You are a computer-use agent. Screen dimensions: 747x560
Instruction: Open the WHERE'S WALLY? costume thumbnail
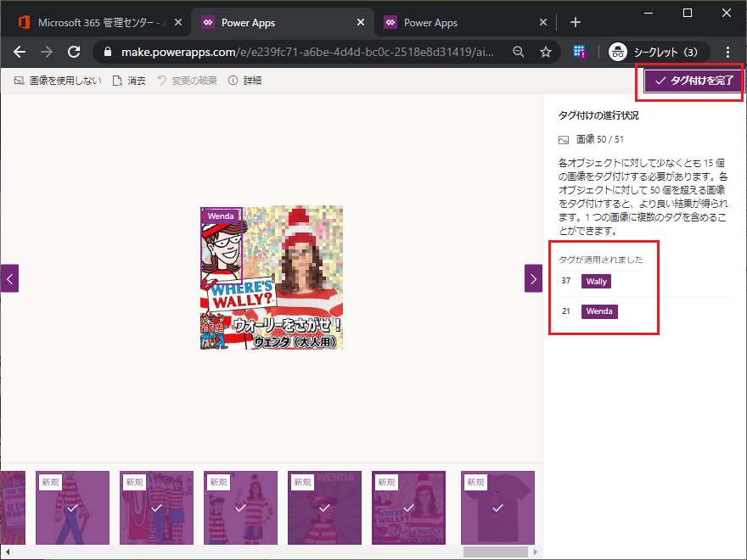(x=409, y=507)
